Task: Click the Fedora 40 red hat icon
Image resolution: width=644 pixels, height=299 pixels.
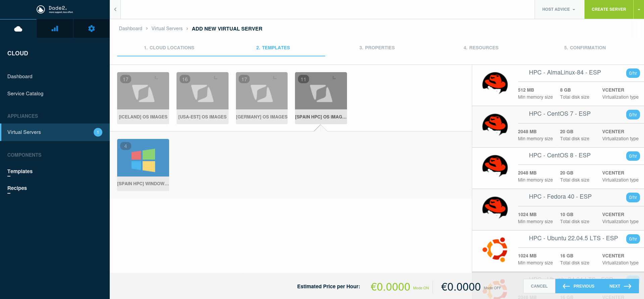Action: click(495, 207)
